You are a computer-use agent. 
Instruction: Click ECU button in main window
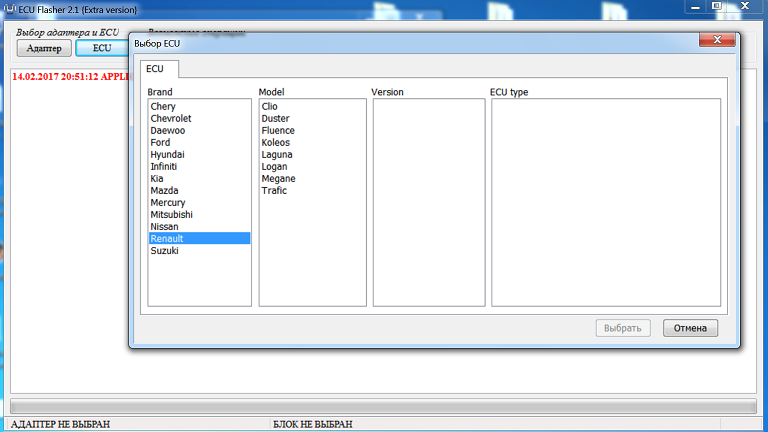(102, 48)
